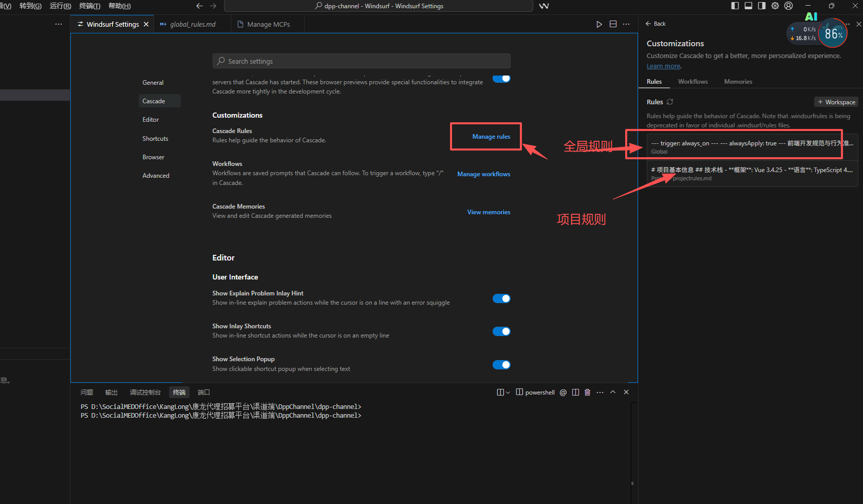Click the run play icon in editor toolbar
Image resolution: width=863 pixels, height=504 pixels.
(599, 24)
